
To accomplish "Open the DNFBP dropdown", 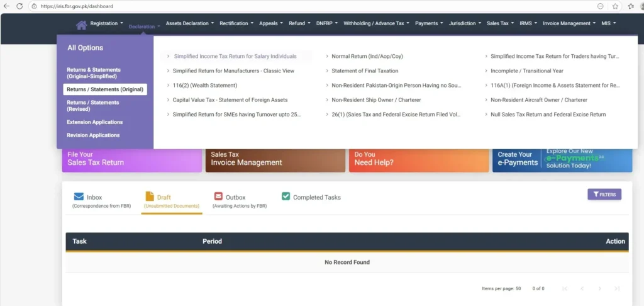I will pyautogui.click(x=327, y=23).
